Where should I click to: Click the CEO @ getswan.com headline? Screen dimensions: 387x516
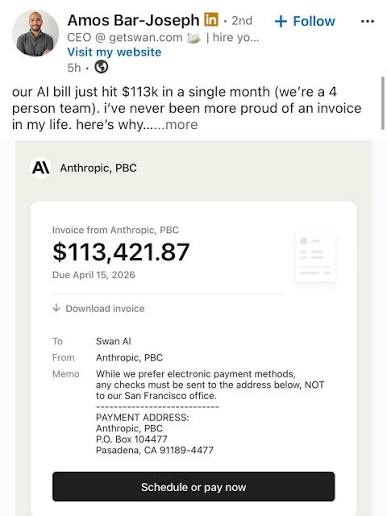click(125, 37)
